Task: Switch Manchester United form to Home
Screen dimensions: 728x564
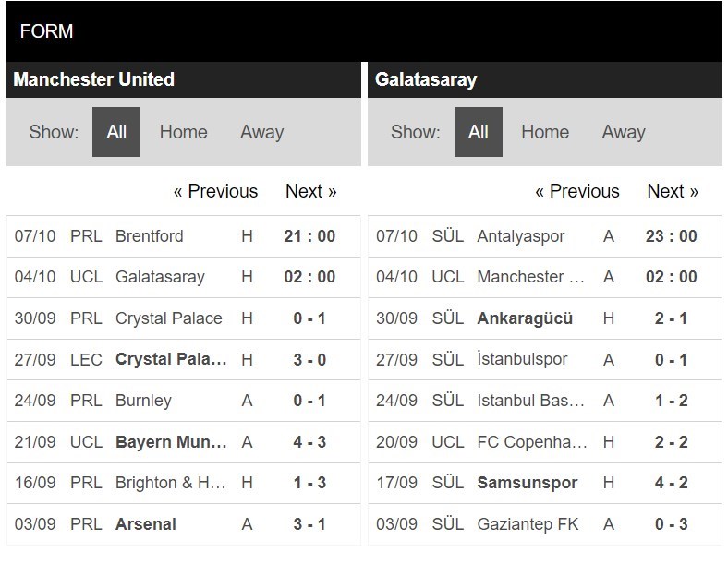Action: click(x=183, y=132)
